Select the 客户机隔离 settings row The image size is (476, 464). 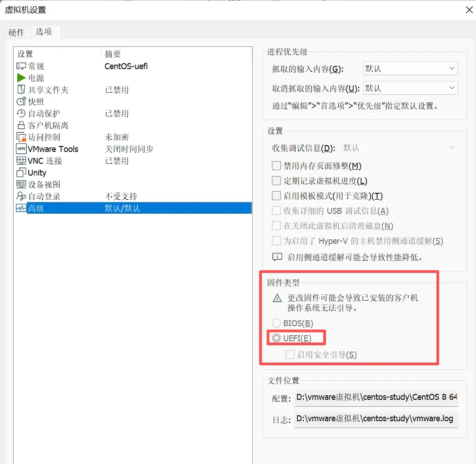[x=134, y=125]
